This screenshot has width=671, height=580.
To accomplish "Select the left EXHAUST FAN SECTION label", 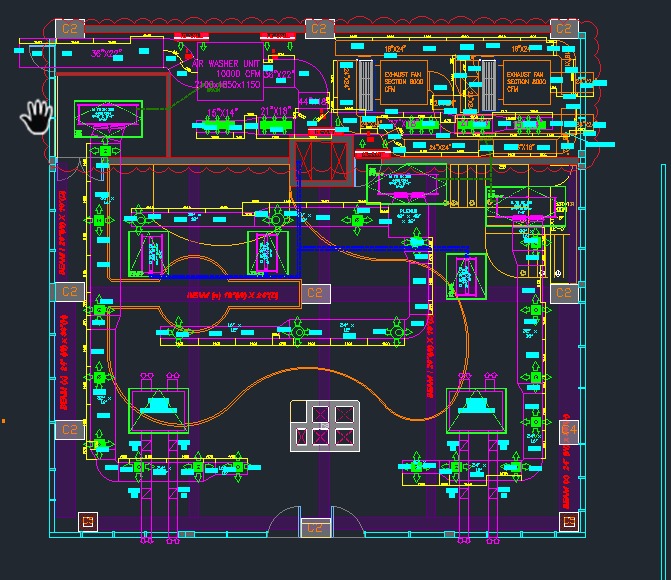I will point(401,81).
